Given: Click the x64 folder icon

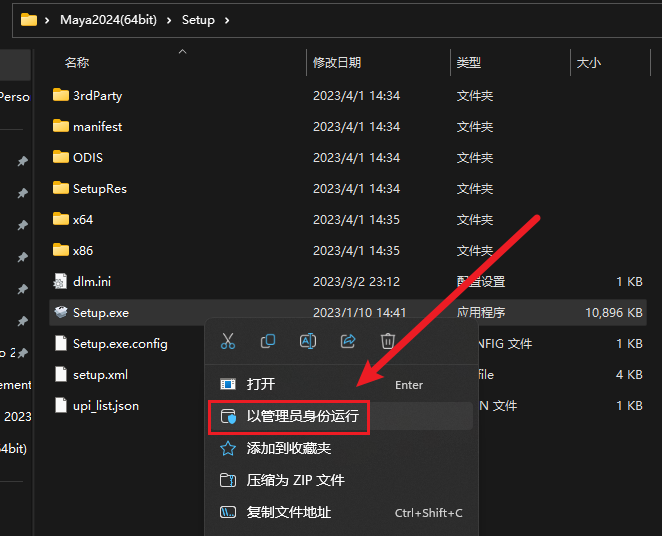Looking at the screenshot, I should (x=61, y=219).
